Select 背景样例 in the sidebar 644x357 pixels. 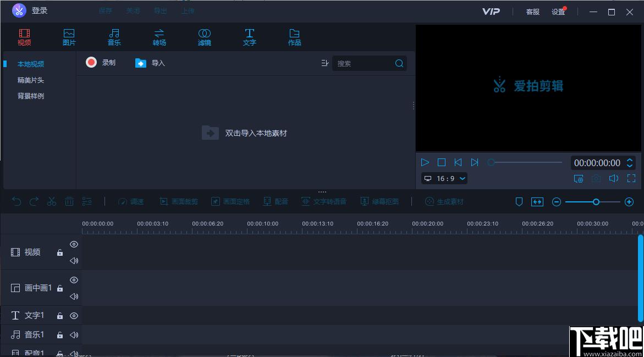pyautogui.click(x=31, y=96)
